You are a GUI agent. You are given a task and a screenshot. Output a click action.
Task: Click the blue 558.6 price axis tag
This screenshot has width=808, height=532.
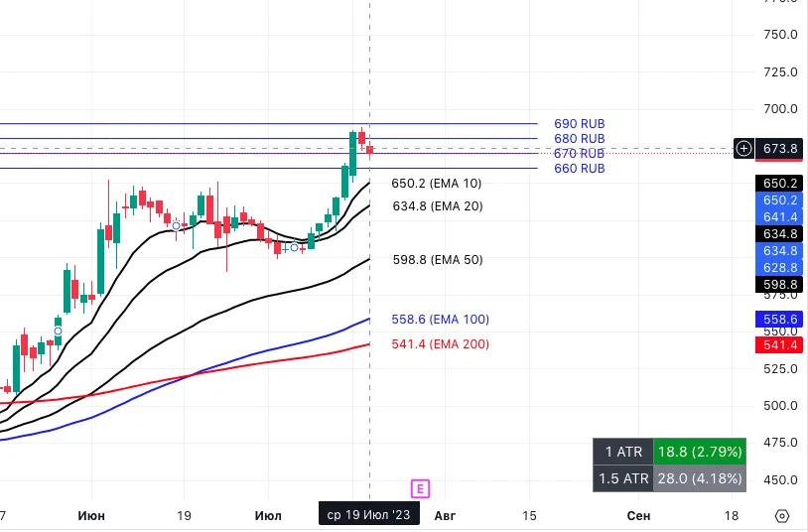779,320
